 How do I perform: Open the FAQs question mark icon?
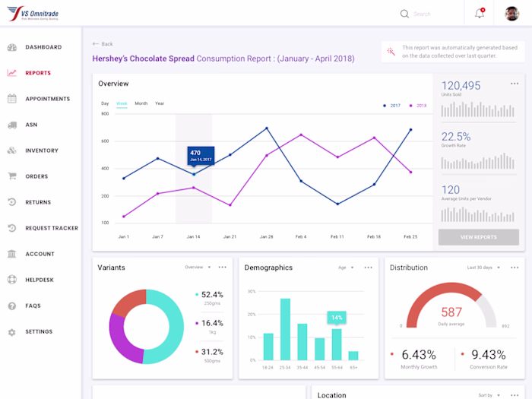(x=12, y=306)
